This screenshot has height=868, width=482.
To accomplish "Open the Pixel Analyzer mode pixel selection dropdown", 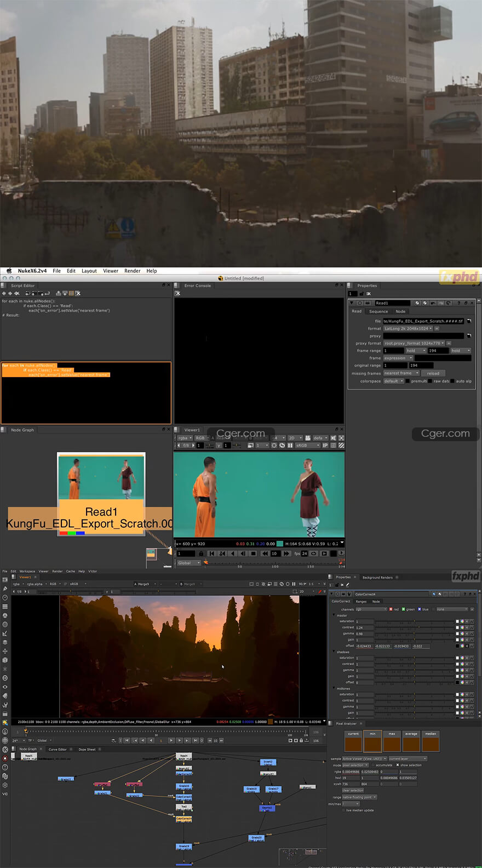I will (x=355, y=765).
